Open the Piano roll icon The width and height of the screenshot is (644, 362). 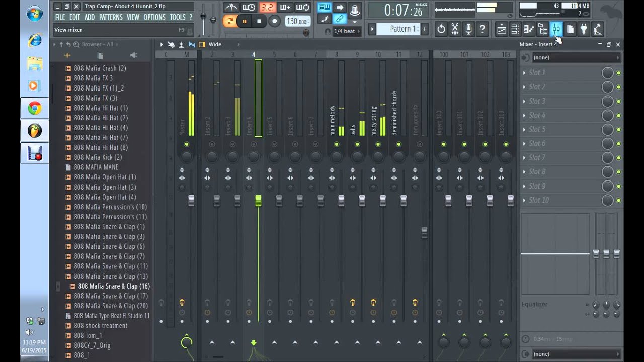click(x=529, y=29)
